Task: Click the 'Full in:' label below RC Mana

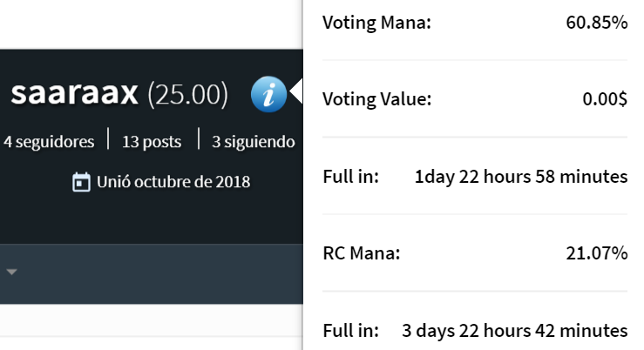Action: (x=350, y=331)
